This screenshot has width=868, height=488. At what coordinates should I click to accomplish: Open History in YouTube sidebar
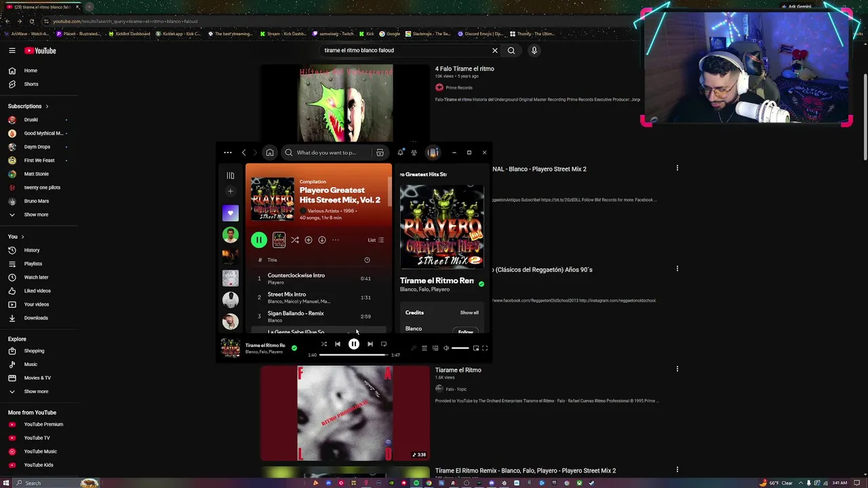pos(39,250)
